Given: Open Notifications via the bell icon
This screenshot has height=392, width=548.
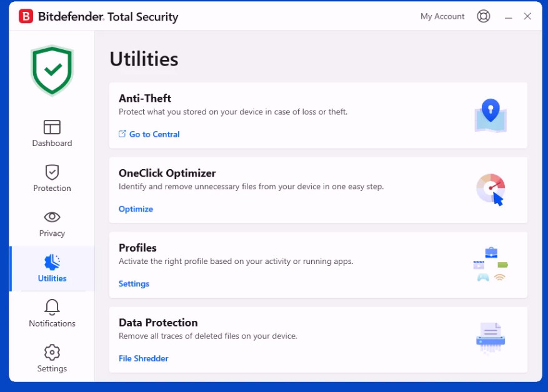Looking at the screenshot, I should tap(52, 307).
